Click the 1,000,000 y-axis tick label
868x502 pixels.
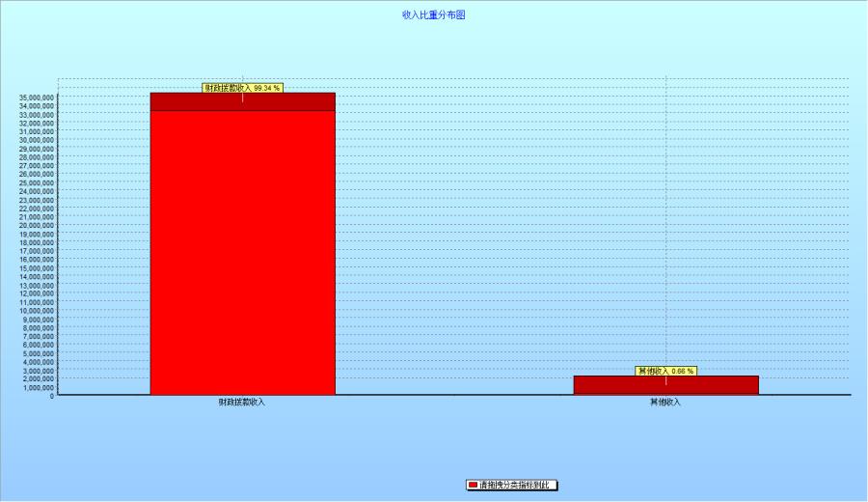pyautogui.click(x=39, y=386)
